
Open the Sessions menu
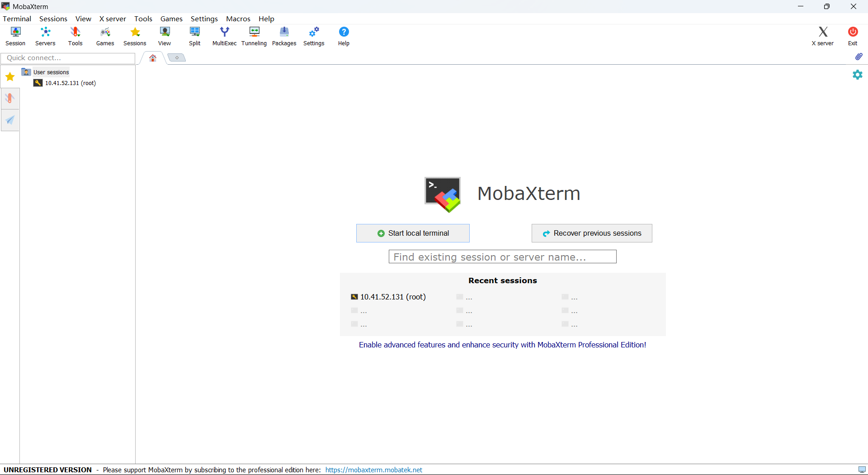(53, 19)
